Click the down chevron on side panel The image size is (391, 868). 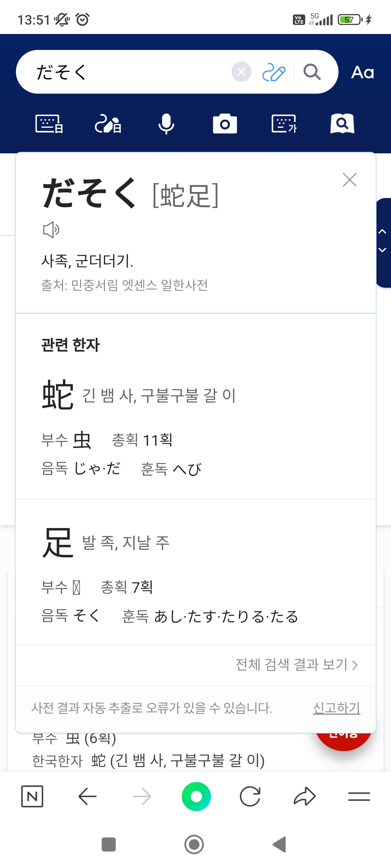pos(382,250)
